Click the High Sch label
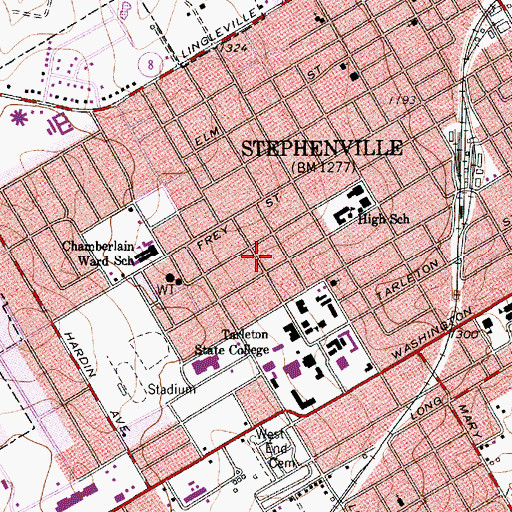The image size is (512, 512). point(383,219)
